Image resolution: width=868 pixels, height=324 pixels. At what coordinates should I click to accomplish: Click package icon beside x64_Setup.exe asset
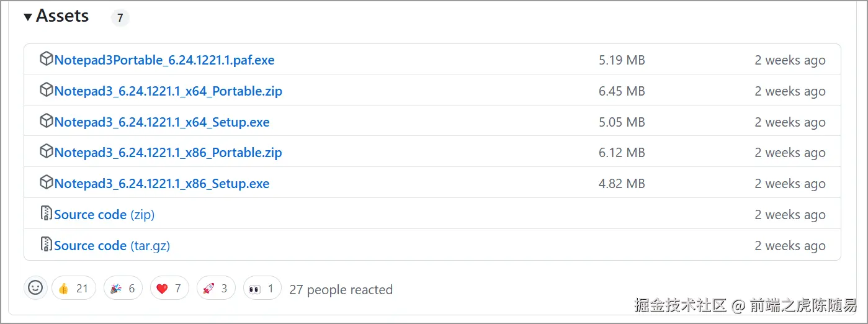[46, 122]
